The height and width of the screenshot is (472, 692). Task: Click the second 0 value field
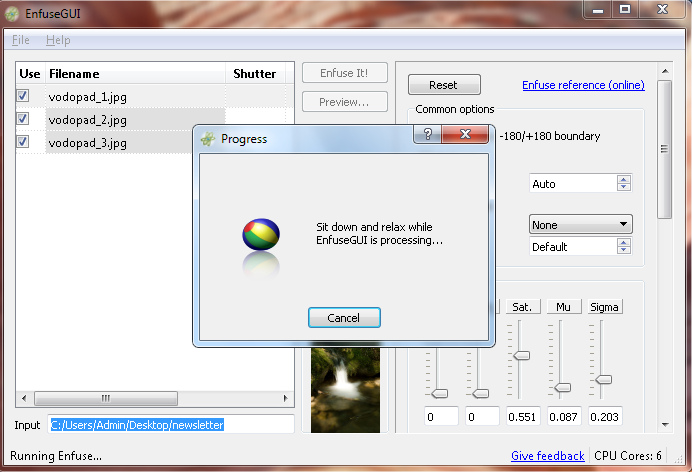point(482,416)
